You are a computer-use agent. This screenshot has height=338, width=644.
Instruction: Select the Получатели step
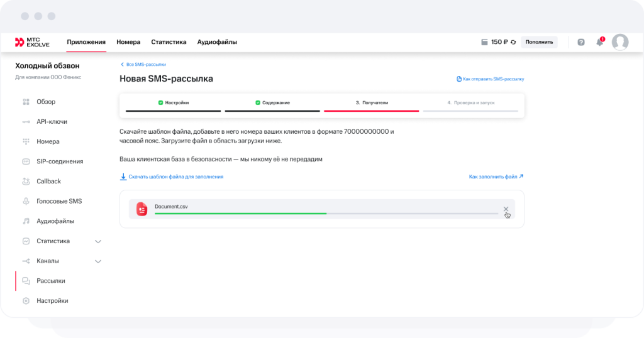point(372,102)
